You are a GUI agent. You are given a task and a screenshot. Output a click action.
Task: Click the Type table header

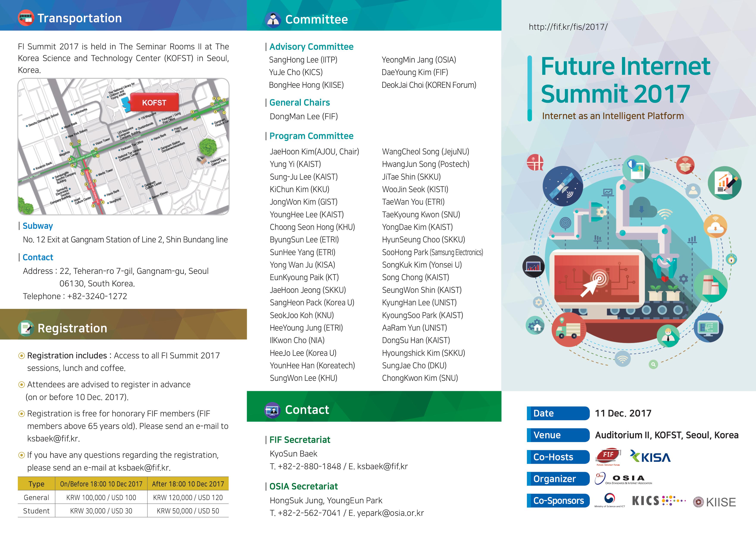click(36, 484)
